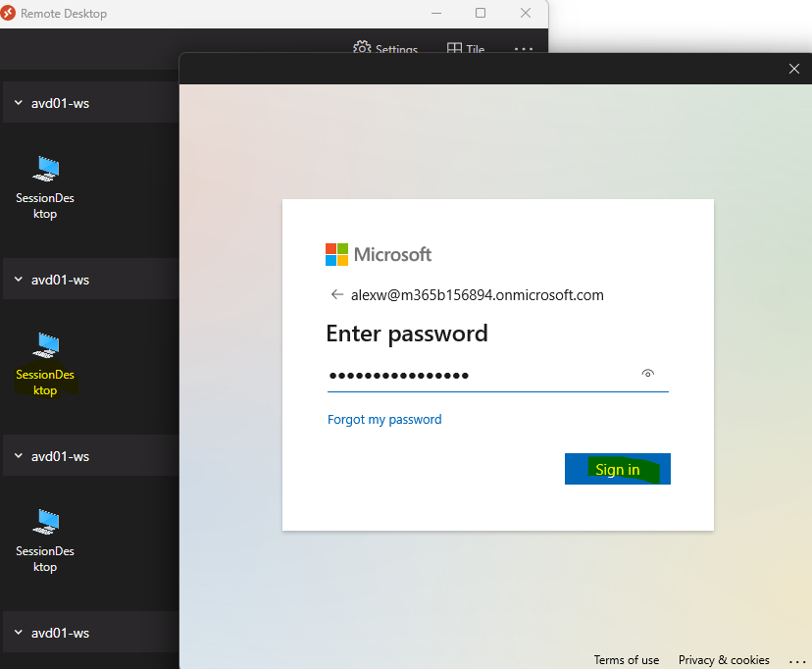Click the Remote Desktop app icon in title bar
Screen dimensions: 812x669
click(8, 13)
